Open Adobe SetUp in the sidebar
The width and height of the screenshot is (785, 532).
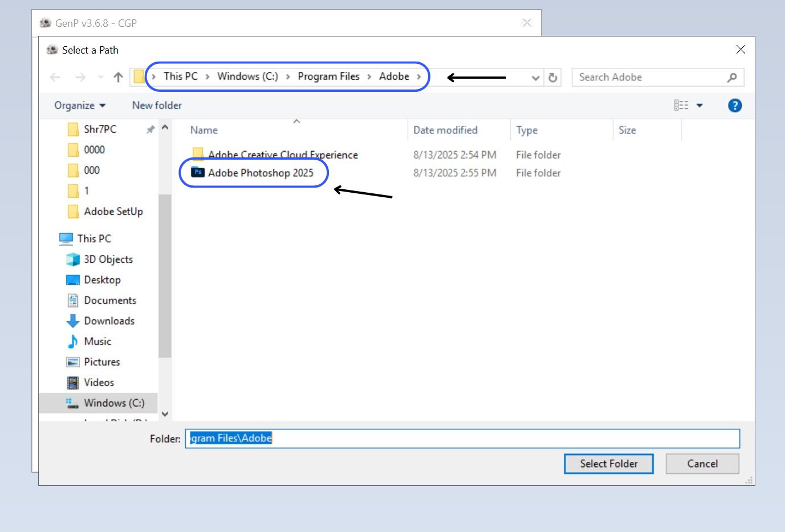(x=113, y=212)
